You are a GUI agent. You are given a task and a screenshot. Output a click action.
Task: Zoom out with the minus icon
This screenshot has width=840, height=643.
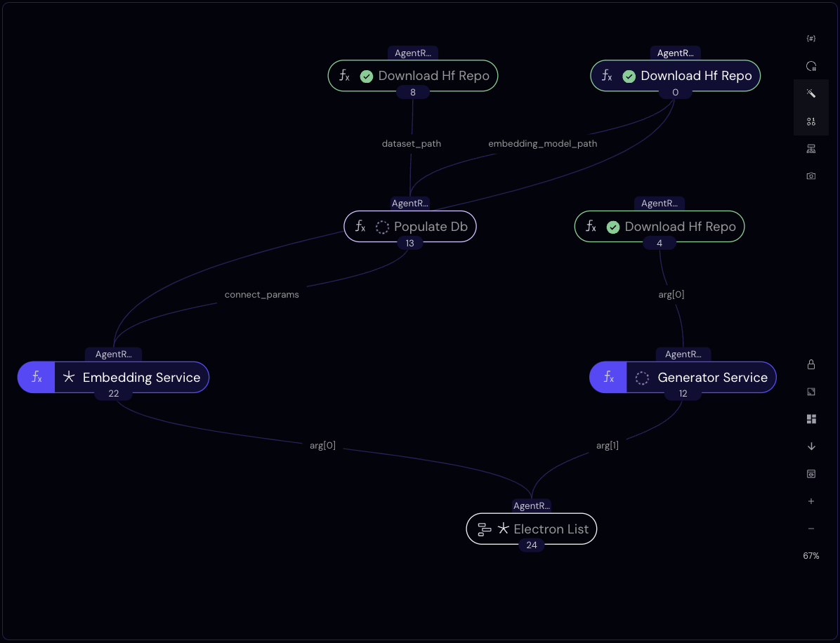[x=811, y=529]
